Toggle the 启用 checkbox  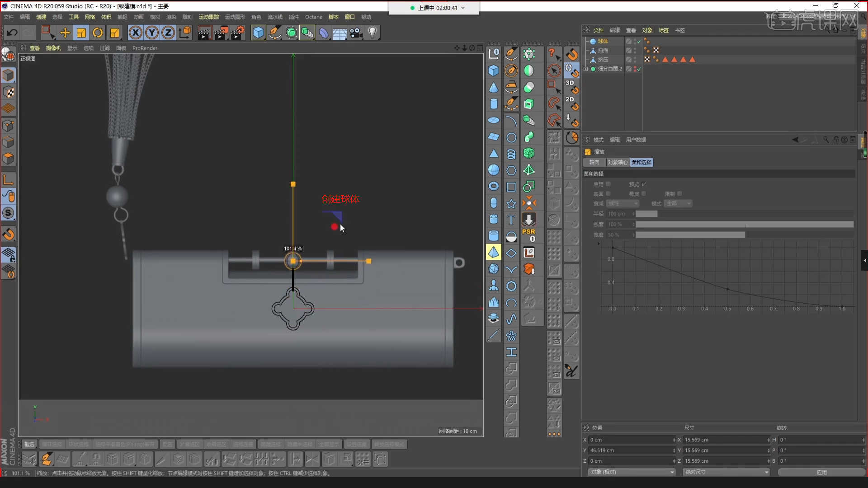[x=608, y=184]
